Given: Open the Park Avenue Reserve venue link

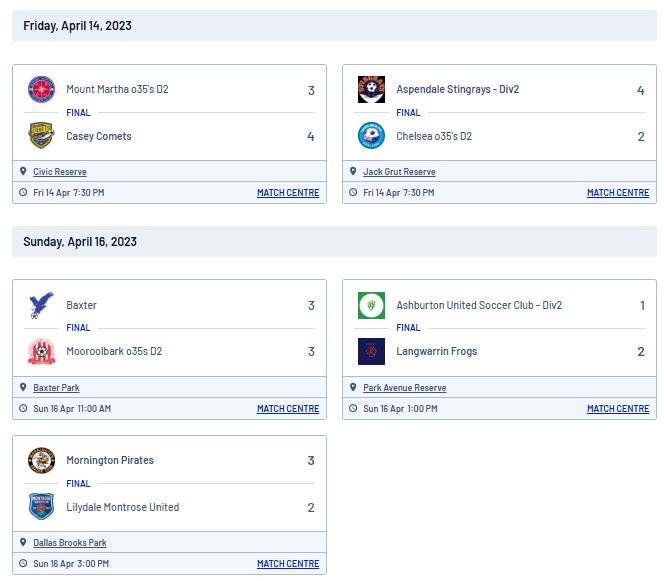Looking at the screenshot, I should (404, 387).
